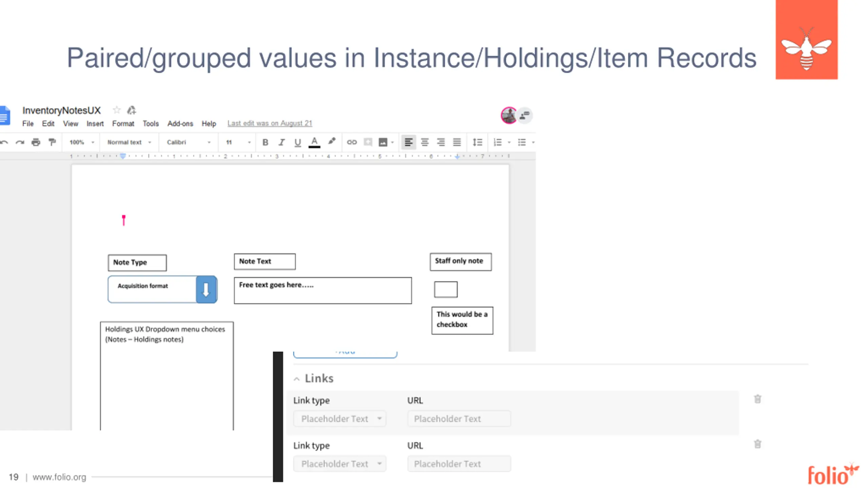Click the user avatar picture
This screenshot has height=488, width=868.
(509, 115)
